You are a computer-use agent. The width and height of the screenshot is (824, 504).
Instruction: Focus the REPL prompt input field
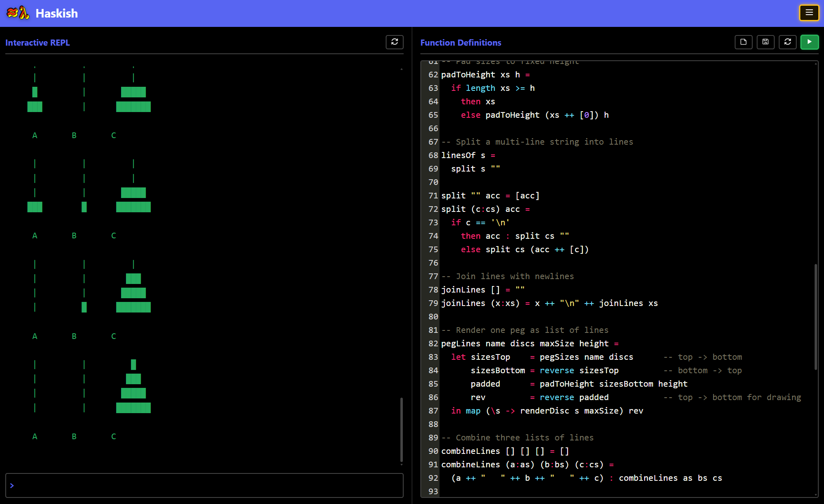coord(204,485)
